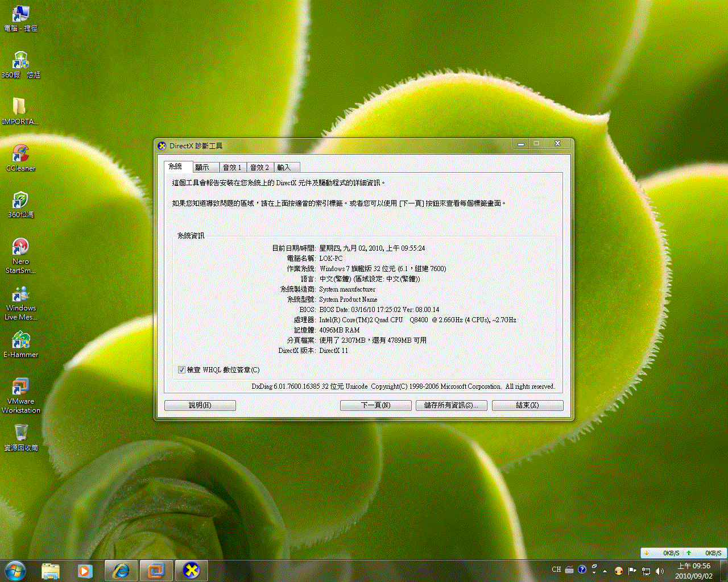Select the Nero StartSmart desktop icon
728x582 pixels.
click(20, 256)
